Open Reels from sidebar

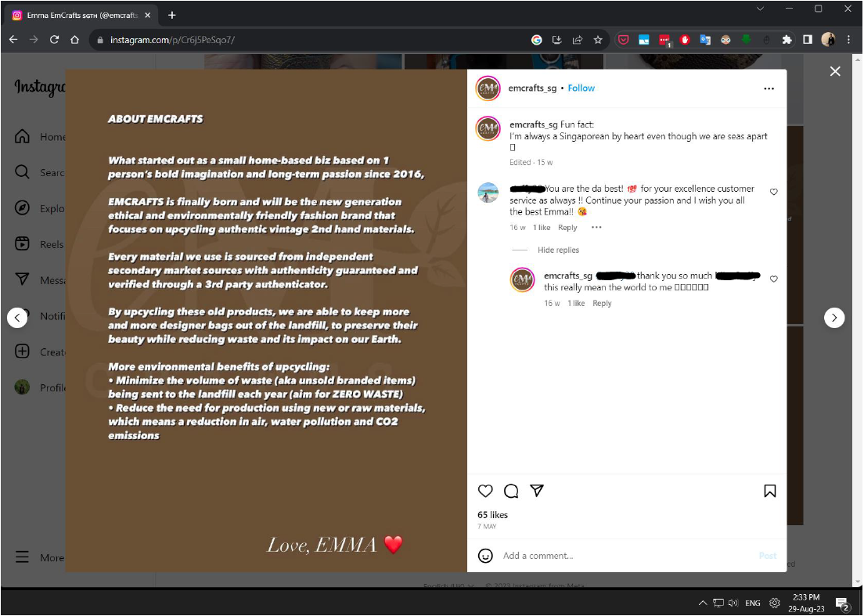click(x=39, y=243)
